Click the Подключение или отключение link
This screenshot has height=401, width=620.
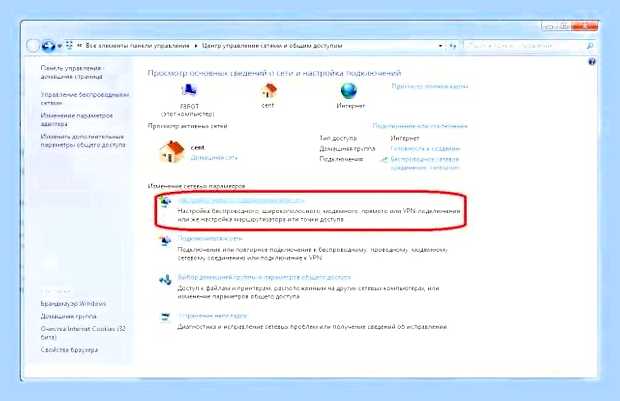(x=420, y=126)
